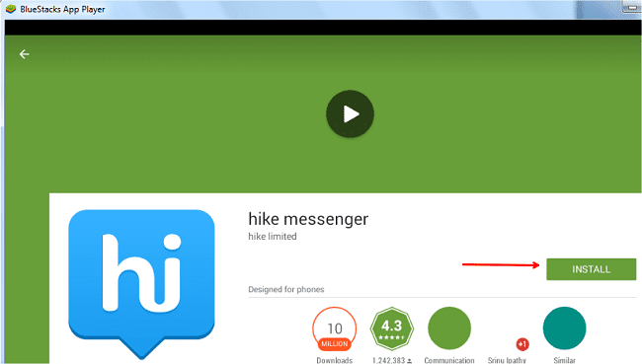
Task: Install the hike messenger app
Action: (x=591, y=269)
